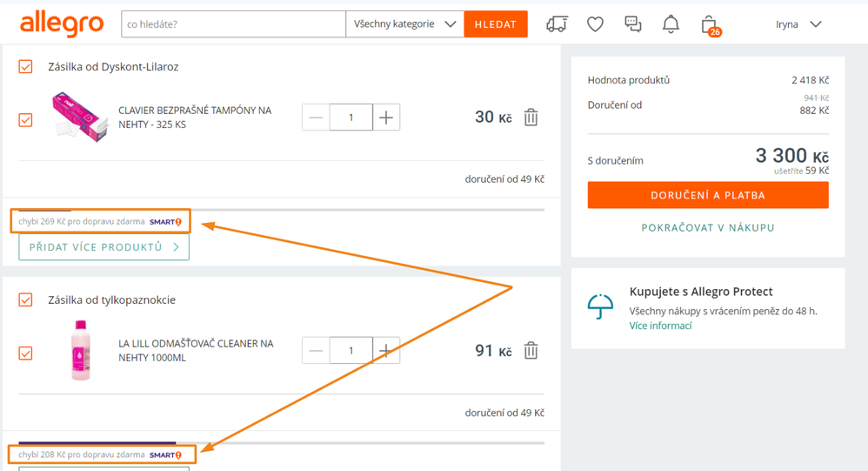Click CLAVIER tampóny product thumbnail

pos(80,117)
